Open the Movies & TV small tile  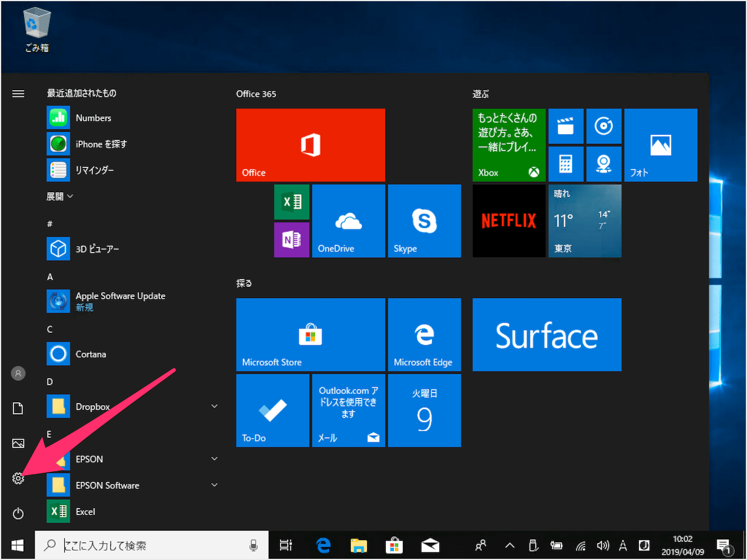566,126
